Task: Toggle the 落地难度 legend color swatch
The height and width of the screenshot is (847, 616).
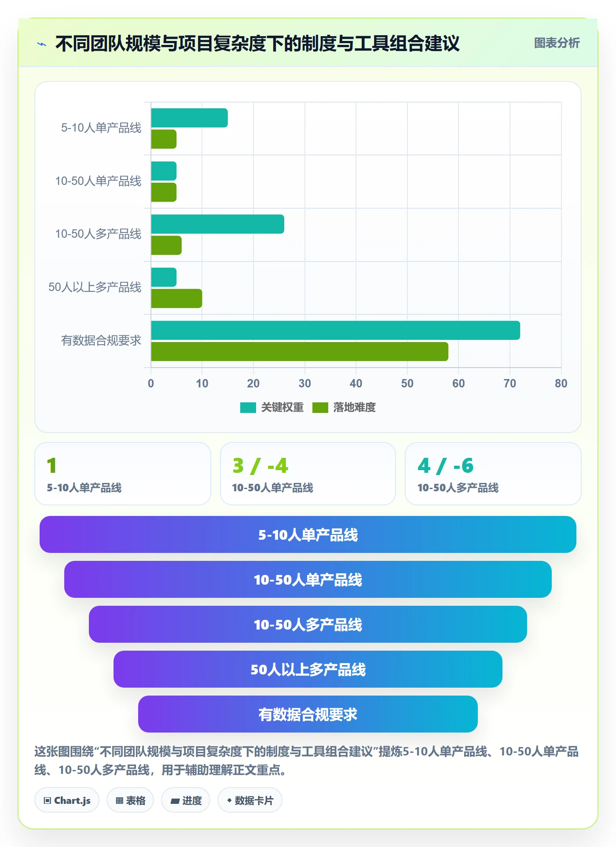Action: [320, 408]
